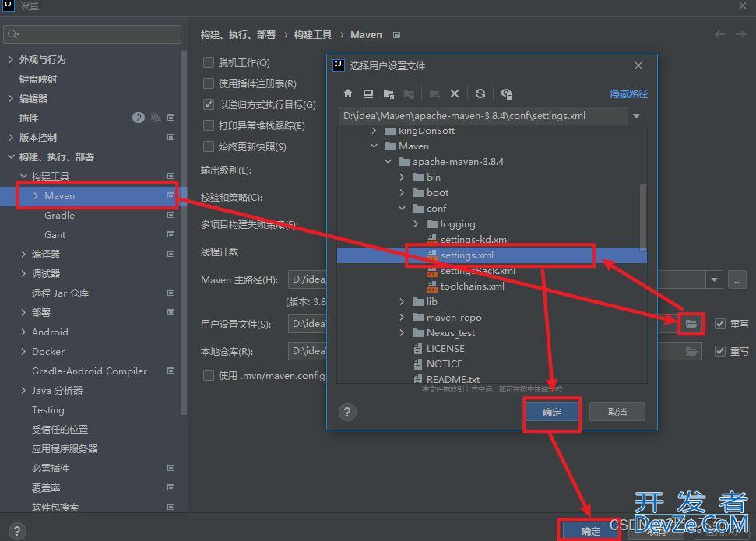
Task: Open 应用程序服务器 settings page
Action: [65, 449]
